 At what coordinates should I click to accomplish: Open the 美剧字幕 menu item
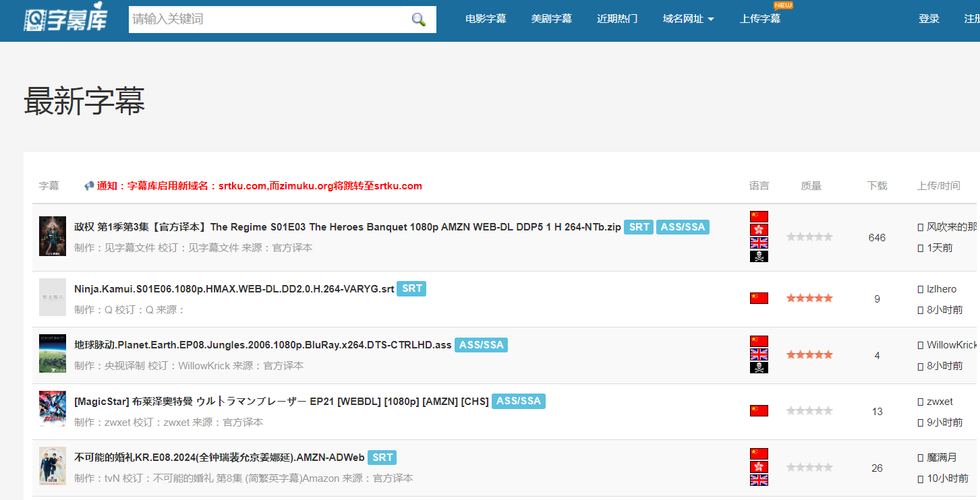click(551, 19)
